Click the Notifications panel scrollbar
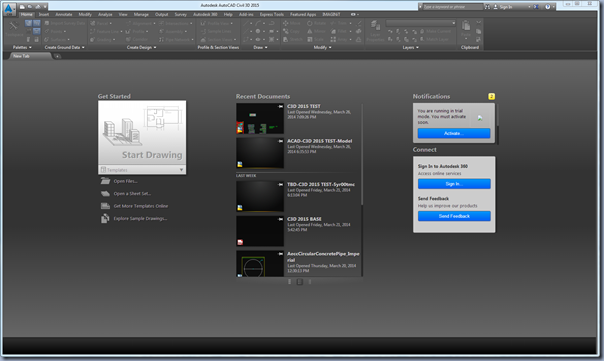604x361 pixels. point(498,124)
